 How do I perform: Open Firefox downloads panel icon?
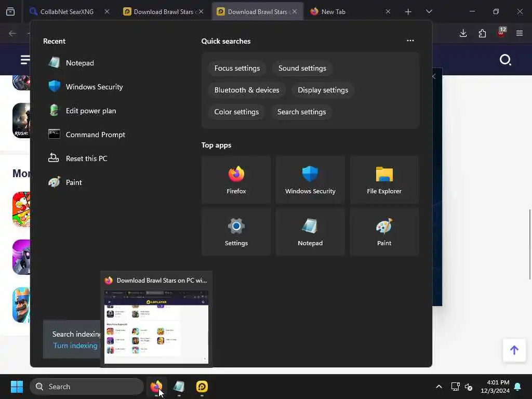[x=463, y=33]
